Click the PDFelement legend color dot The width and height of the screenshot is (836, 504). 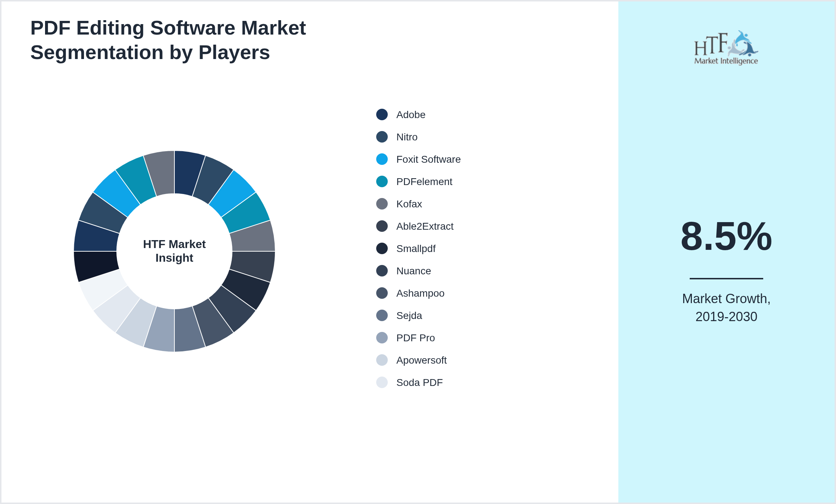382,181
